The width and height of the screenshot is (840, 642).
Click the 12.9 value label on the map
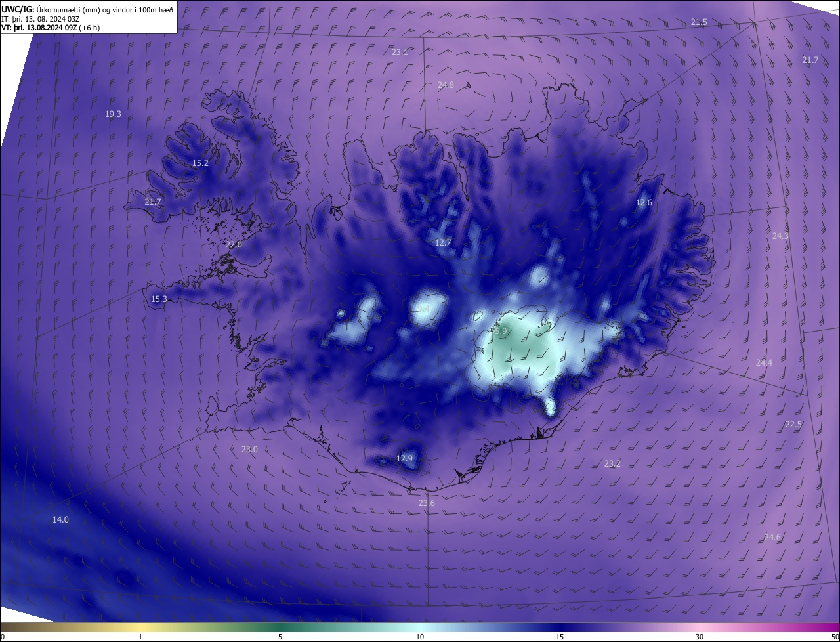405,458
